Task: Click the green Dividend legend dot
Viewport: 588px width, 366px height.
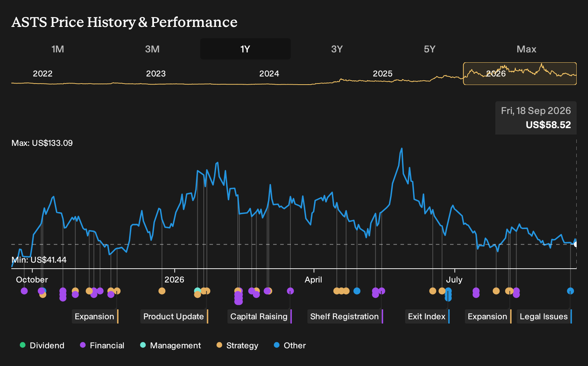Action: click(x=23, y=345)
